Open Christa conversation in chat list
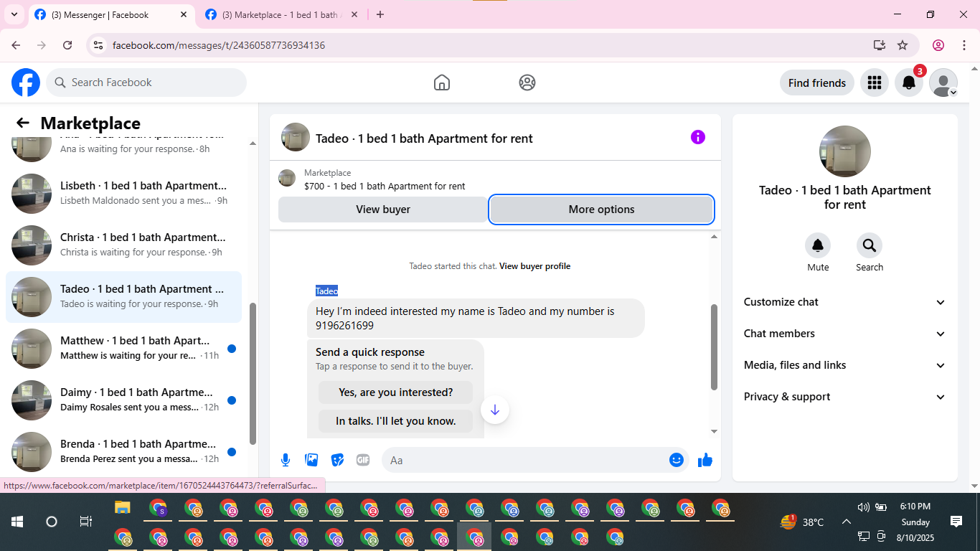The image size is (980, 551). pos(123,245)
